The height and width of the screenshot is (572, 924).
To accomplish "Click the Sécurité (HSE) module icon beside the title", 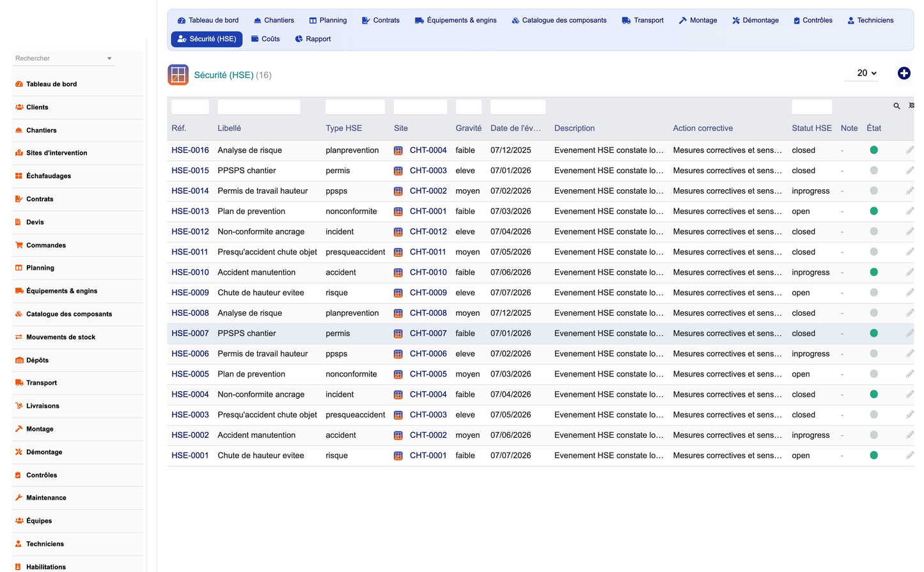I will pos(178,75).
